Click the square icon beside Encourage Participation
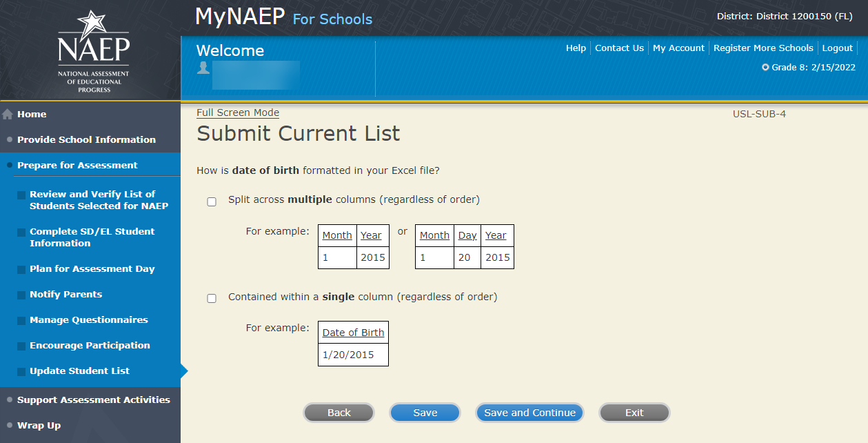The height and width of the screenshot is (443, 868). coord(21,346)
